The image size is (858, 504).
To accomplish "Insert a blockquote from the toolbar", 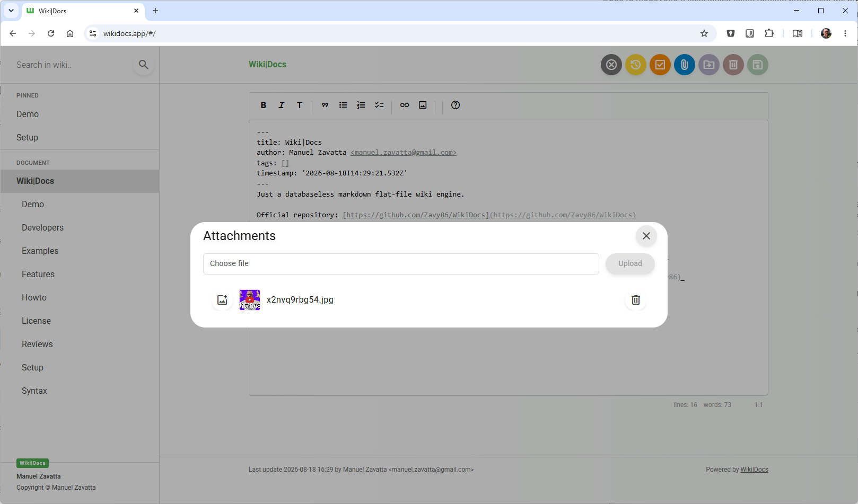I will (325, 105).
